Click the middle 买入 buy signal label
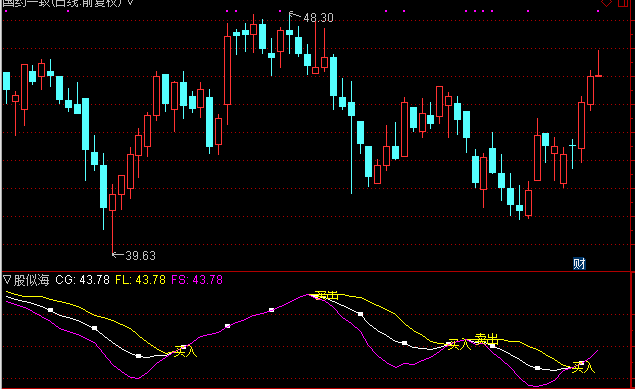The height and width of the screenshot is (389, 635). coord(459,345)
